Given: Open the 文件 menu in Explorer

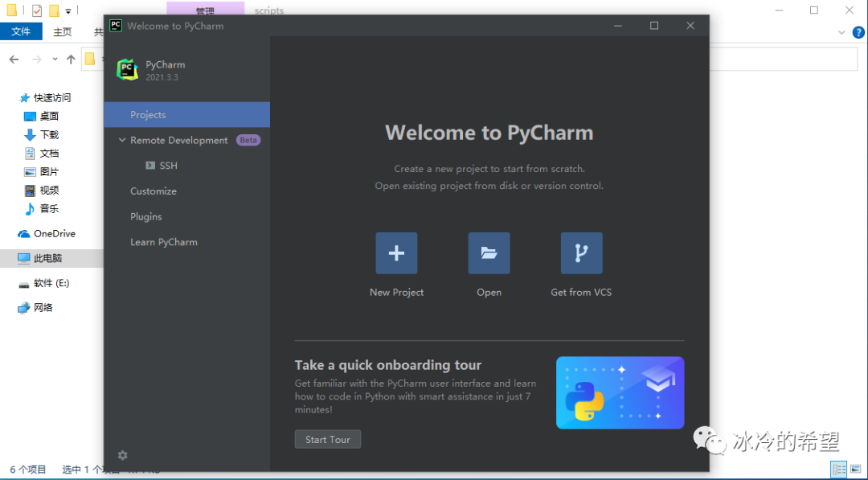Looking at the screenshot, I should (x=21, y=31).
